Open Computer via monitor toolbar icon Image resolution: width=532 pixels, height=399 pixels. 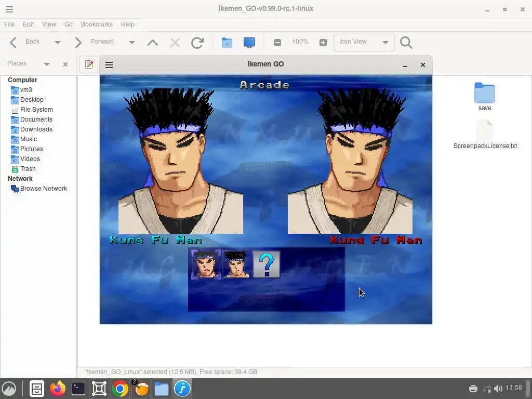[249, 43]
